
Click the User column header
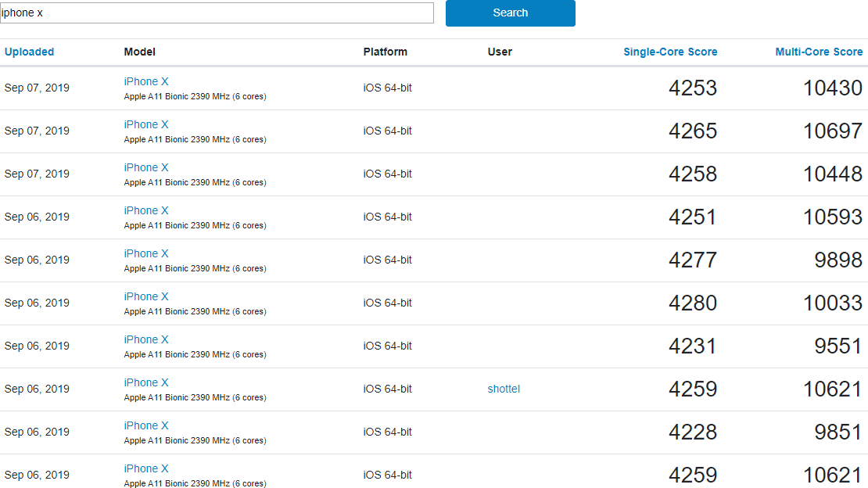(500, 52)
